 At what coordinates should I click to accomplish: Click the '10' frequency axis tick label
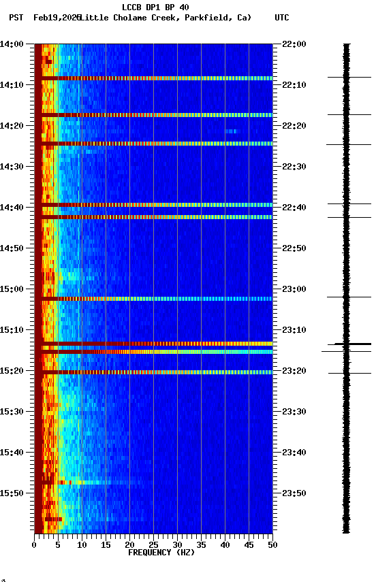point(82,545)
